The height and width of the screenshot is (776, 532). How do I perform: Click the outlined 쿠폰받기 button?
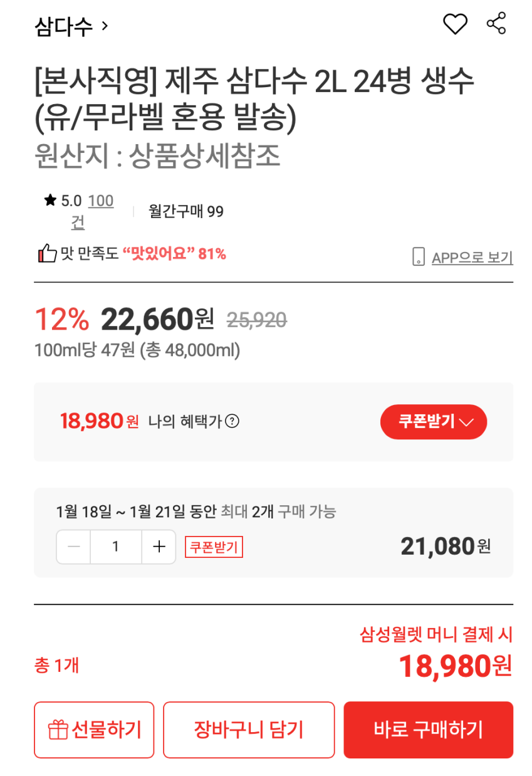214,547
